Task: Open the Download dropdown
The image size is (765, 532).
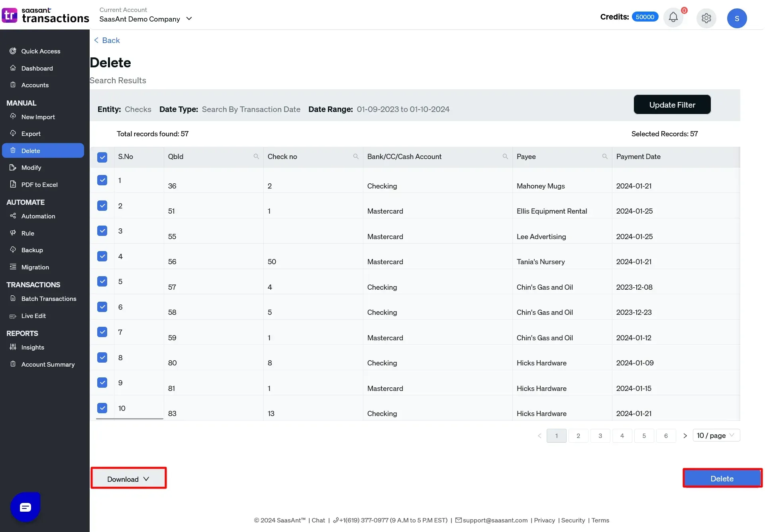Action: [x=128, y=479]
